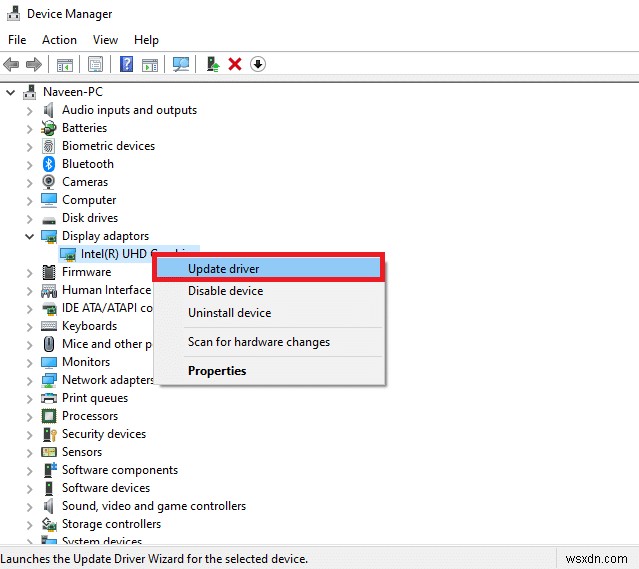Select the Batteries label
The image size is (639, 569).
(x=84, y=128)
